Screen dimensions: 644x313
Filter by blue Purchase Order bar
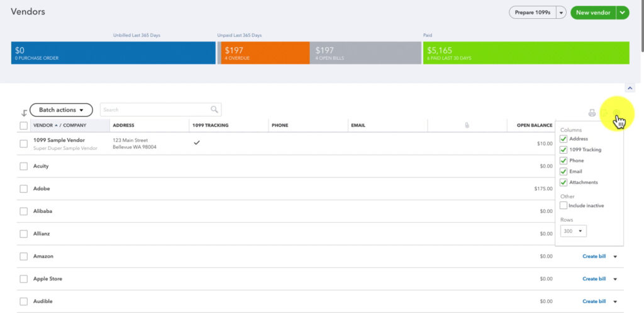[113, 53]
